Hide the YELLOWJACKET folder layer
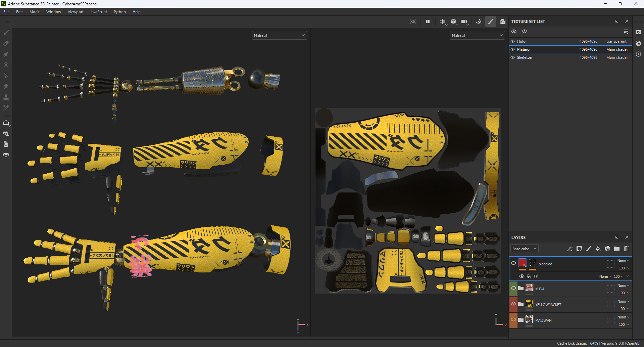The height and width of the screenshot is (347, 644). (x=513, y=304)
